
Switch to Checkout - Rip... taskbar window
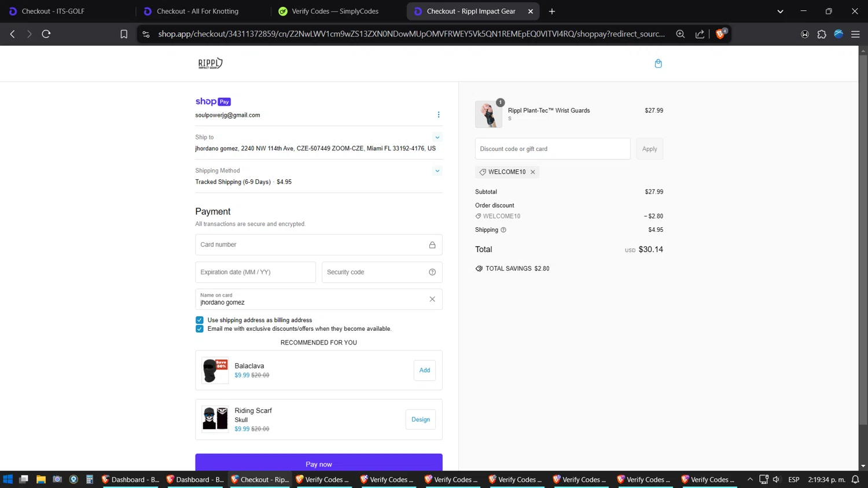pyautogui.click(x=260, y=479)
